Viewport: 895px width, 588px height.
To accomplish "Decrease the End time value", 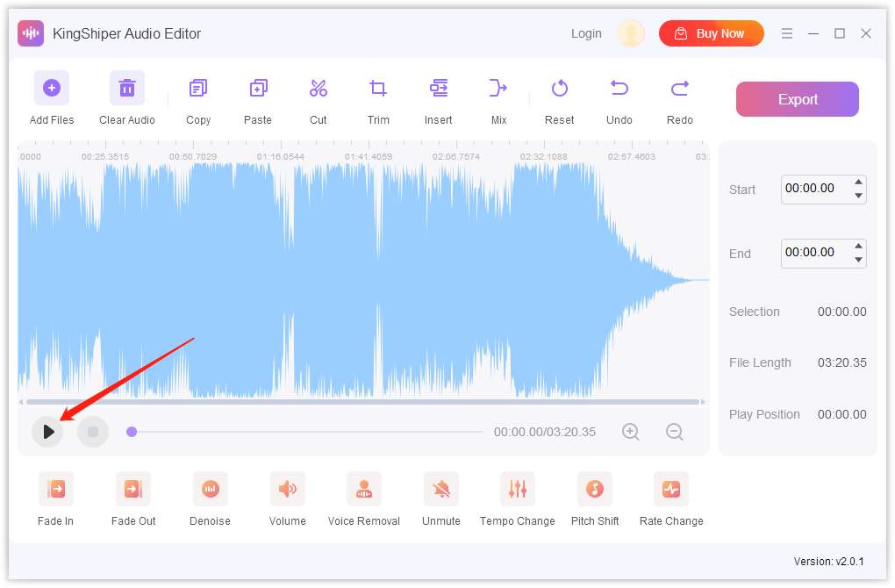I will point(858,260).
